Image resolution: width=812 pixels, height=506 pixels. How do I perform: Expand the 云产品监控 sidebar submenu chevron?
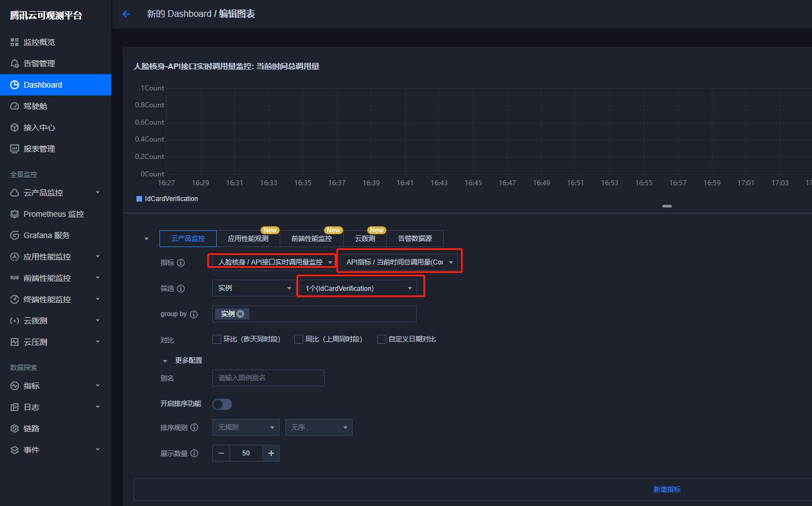[98, 192]
